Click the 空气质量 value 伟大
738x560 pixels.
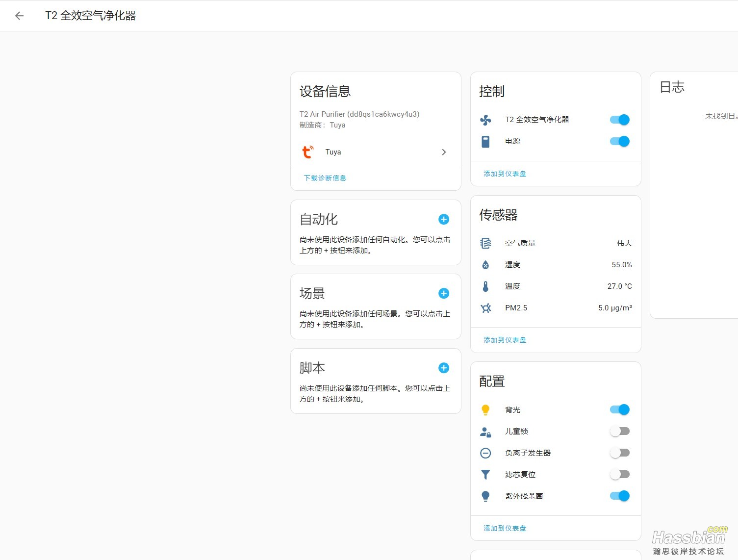coord(624,243)
